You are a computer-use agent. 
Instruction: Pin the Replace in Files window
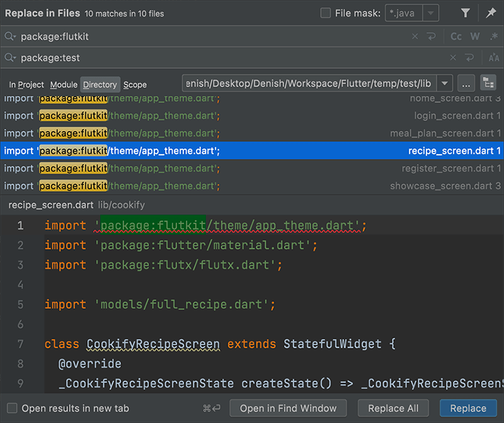(491, 13)
